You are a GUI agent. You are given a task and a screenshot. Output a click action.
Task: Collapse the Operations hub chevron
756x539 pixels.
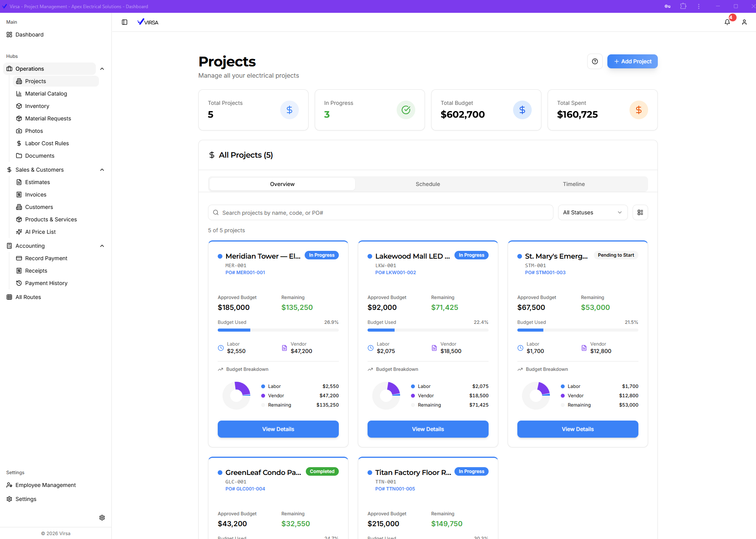[102, 69]
